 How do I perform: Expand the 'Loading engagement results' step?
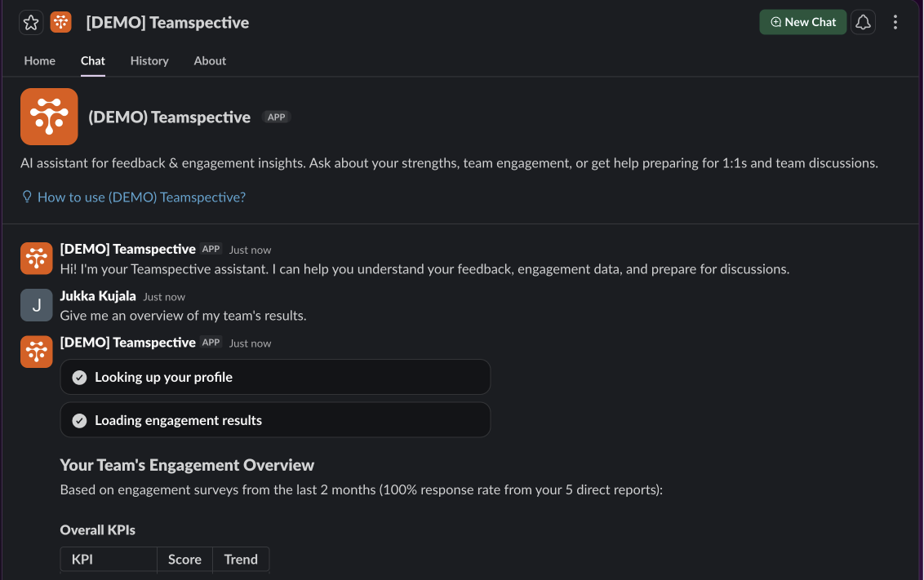click(275, 420)
